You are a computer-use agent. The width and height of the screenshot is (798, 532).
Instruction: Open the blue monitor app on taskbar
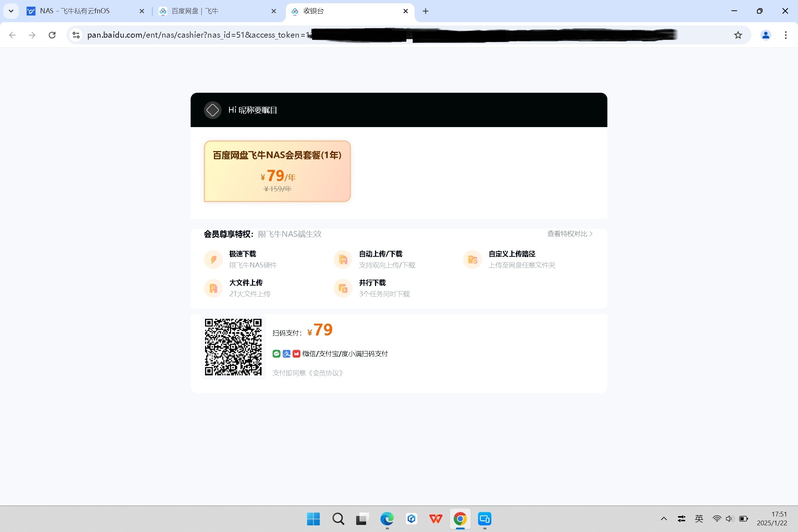(484, 519)
